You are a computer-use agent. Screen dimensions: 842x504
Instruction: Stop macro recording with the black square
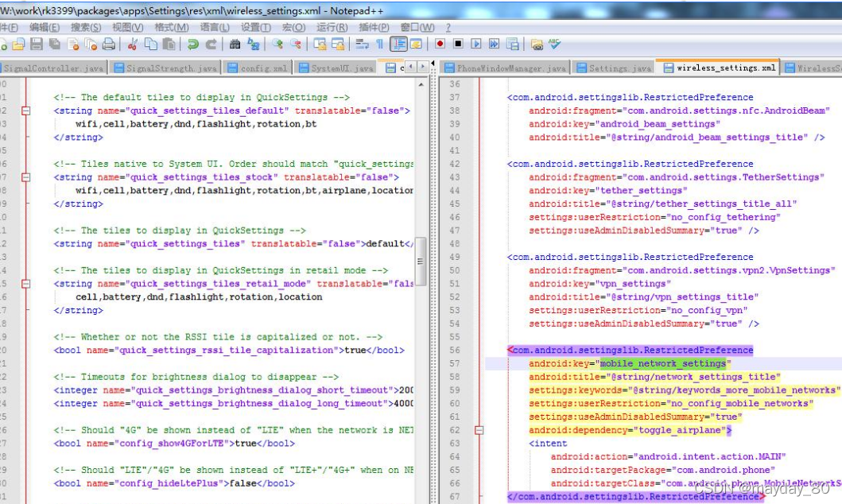[x=458, y=44]
